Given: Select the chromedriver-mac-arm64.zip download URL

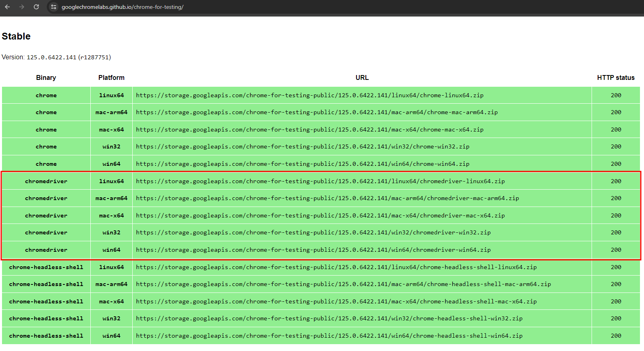Looking at the screenshot, I should point(327,198).
